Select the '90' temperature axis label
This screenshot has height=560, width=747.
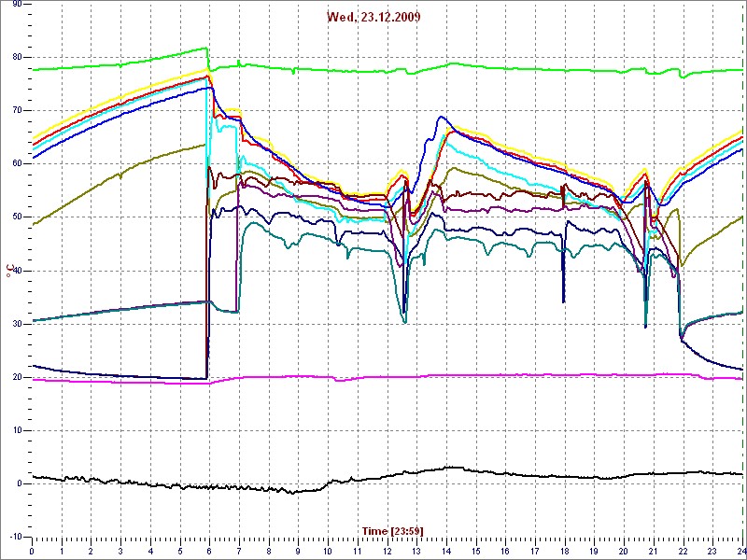pos(16,4)
